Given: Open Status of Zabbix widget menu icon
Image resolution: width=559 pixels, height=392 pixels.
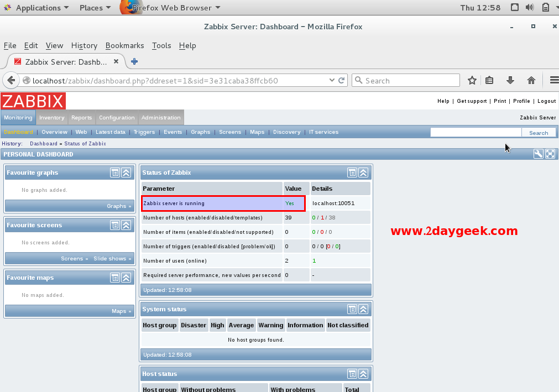Looking at the screenshot, I should 352,173.
